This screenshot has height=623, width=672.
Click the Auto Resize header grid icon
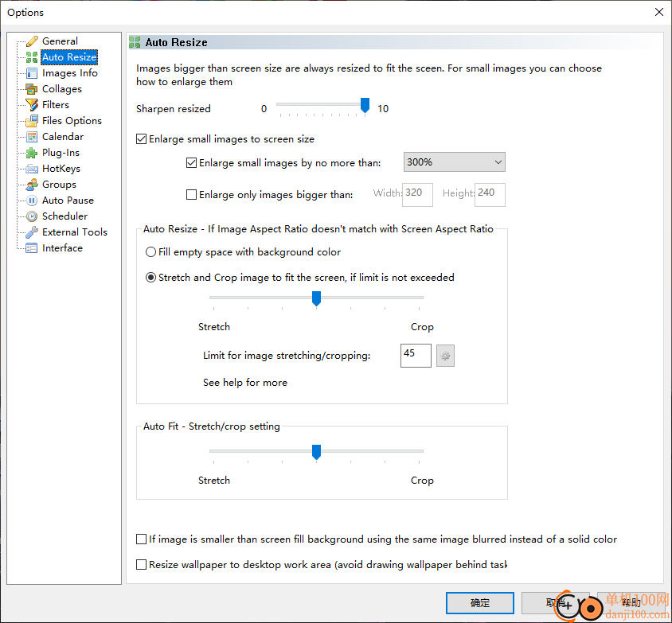pyautogui.click(x=135, y=42)
